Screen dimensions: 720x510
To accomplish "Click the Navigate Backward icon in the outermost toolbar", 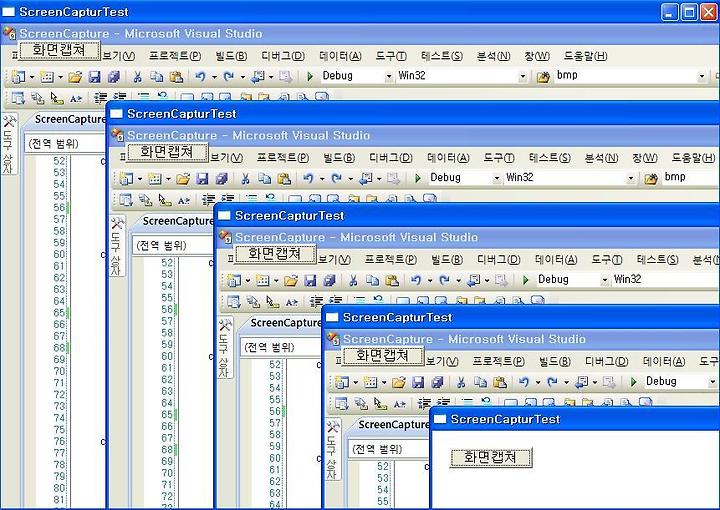I will (x=258, y=77).
